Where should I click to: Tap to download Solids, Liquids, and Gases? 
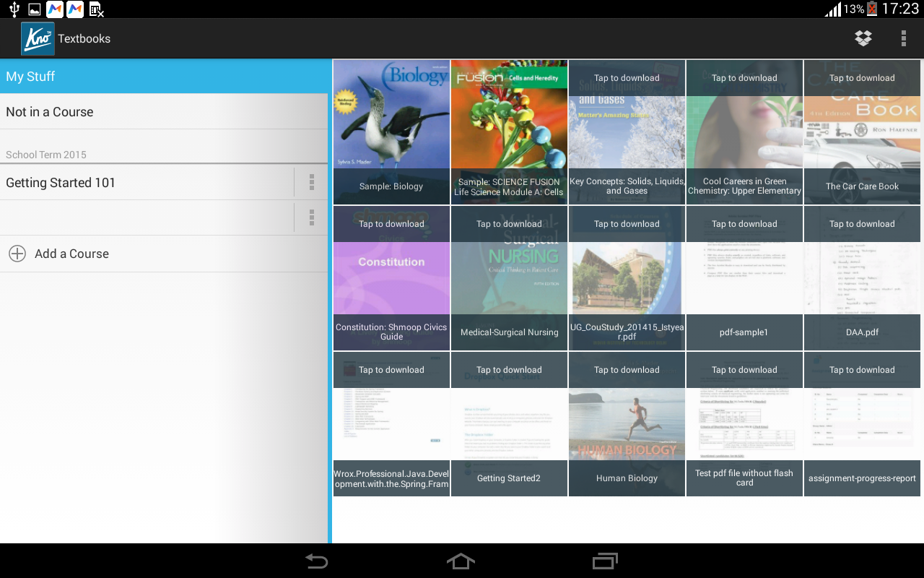[x=627, y=132]
